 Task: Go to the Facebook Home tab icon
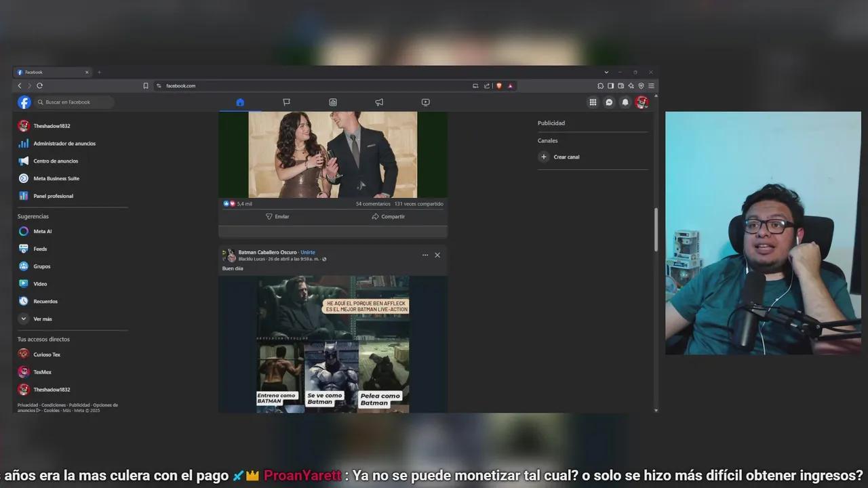coord(240,102)
